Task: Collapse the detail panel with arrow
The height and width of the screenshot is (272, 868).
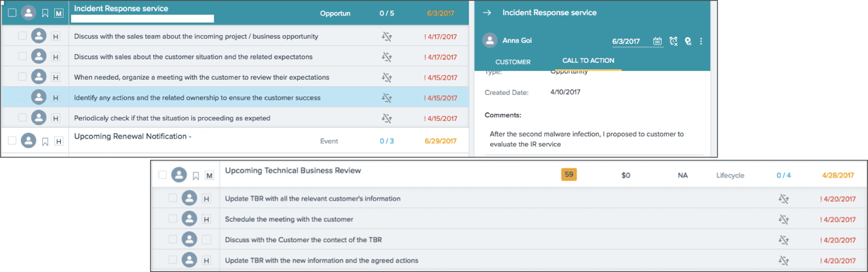Action: (487, 12)
